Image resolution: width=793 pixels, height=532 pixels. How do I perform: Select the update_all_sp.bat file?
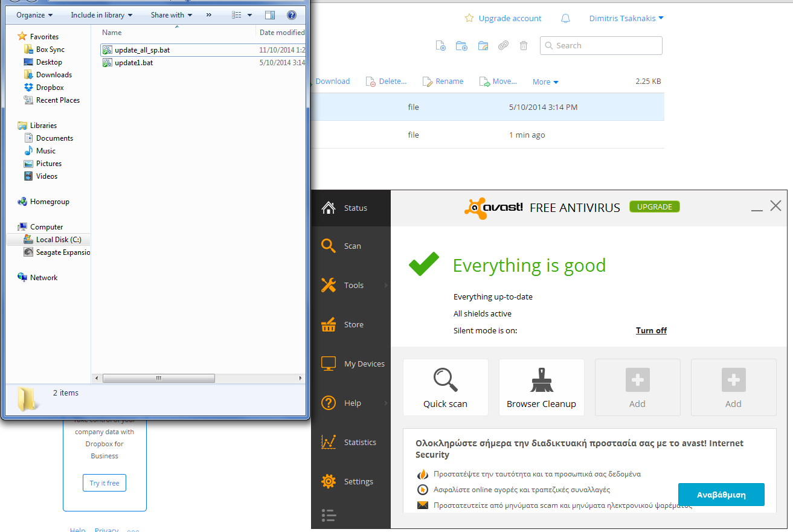202,50
